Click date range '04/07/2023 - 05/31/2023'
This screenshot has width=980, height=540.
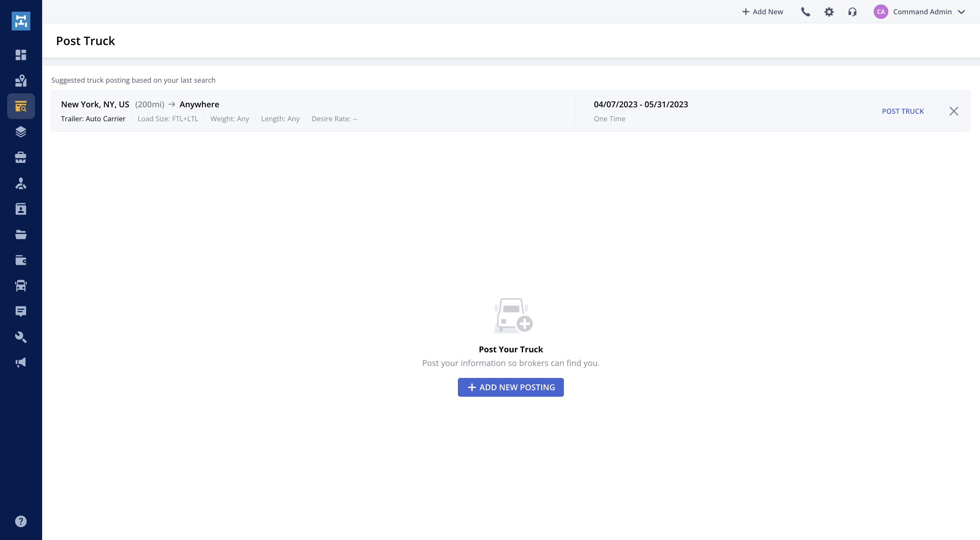[x=641, y=104]
